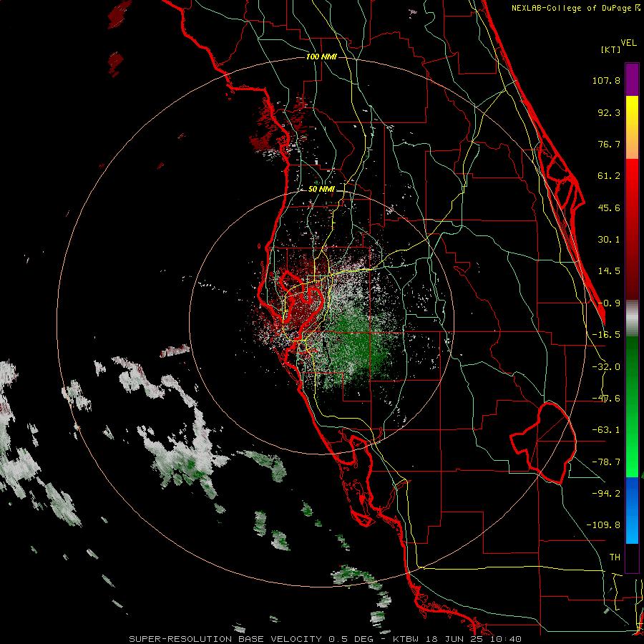Click the 61.2 velocity scale value
This screenshot has width=644, height=644.
coord(609,176)
